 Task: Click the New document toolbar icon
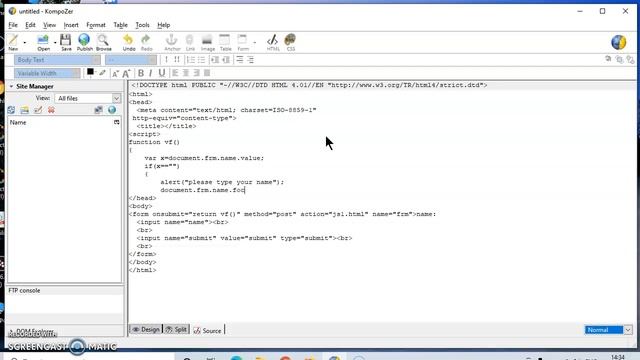click(x=13, y=42)
